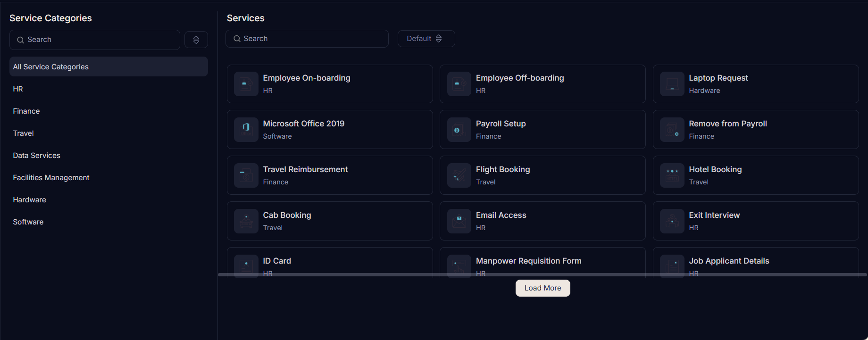
Task: Choose the Facilities Management category
Action: pyautogui.click(x=108, y=178)
